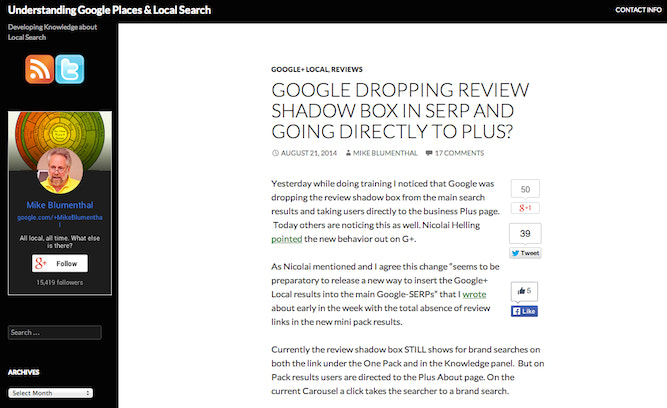
Task: Follow the 'wrote' link in the article
Action: point(474,294)
